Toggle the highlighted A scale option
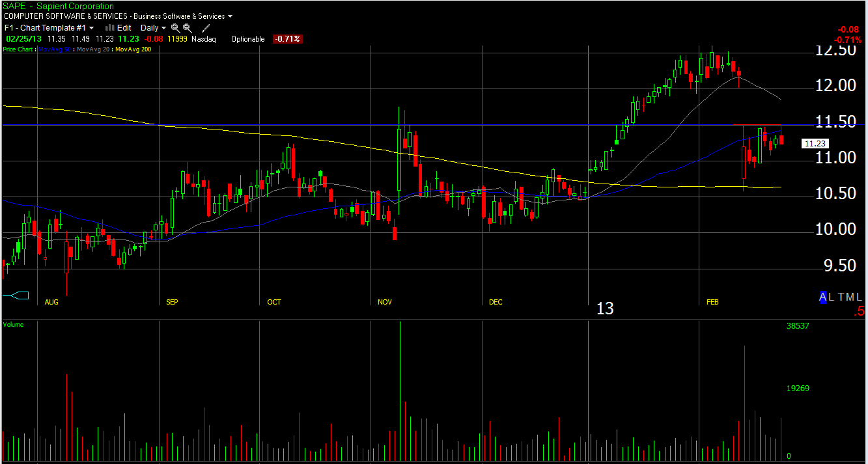Viewport: 868px width, 464px height. (x=823, y=297)
